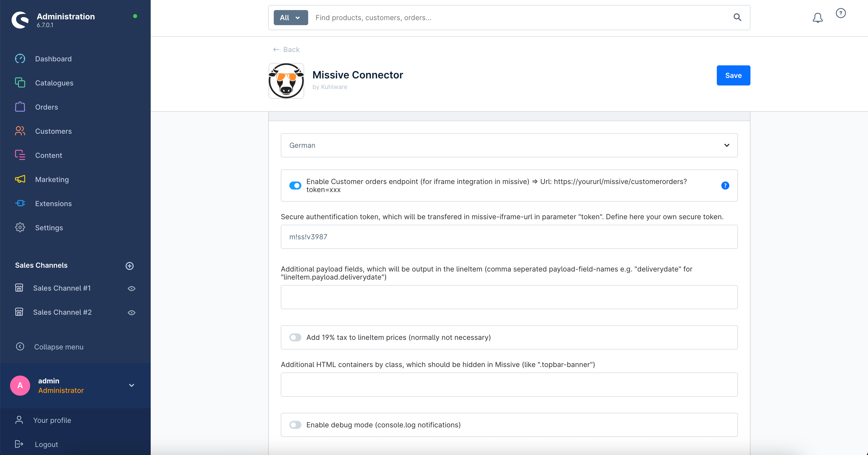Viewport: 868px width, 455px height.
Task: Open the help question mark in header
Action: [841, 13]
